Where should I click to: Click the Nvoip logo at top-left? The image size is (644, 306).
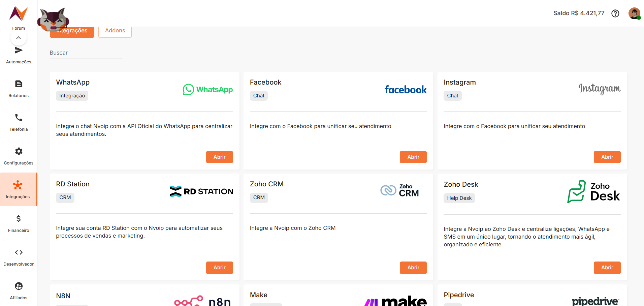click(19, 13)
